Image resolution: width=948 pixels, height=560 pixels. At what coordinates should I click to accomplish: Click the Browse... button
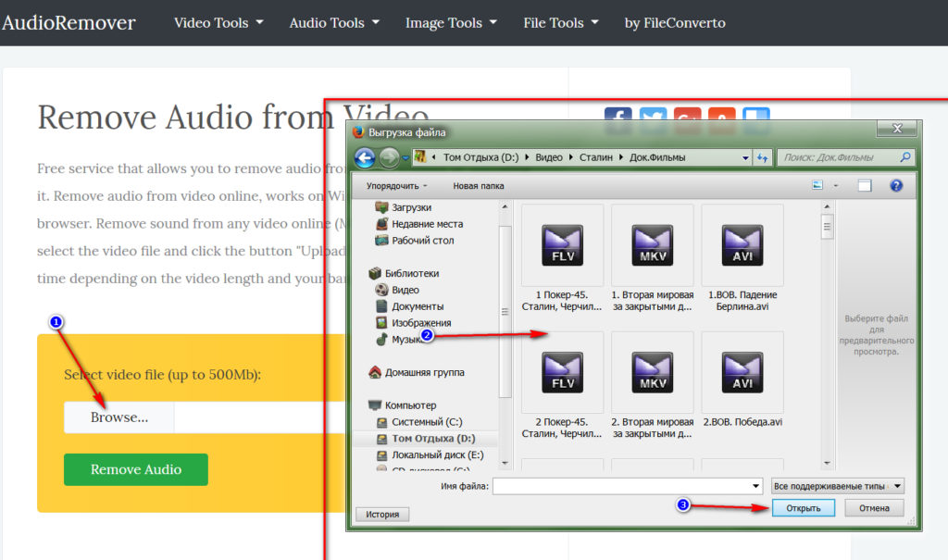119,417
